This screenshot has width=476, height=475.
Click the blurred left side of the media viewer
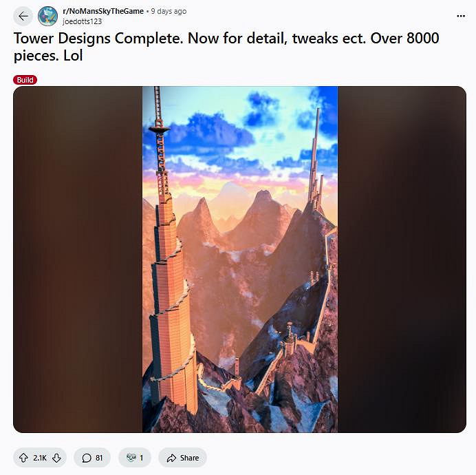78,260
